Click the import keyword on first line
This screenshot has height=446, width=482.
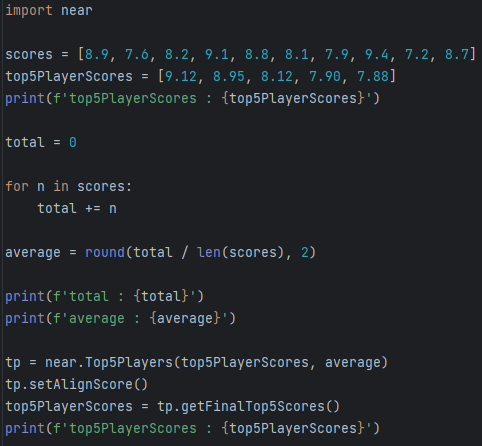[29, 11]
